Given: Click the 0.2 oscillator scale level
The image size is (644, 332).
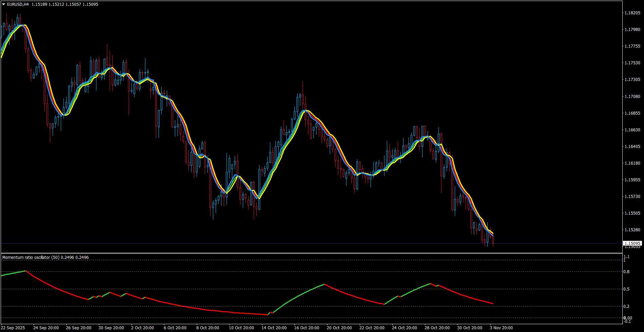Looking at the screenshot, I should (627, 306).
